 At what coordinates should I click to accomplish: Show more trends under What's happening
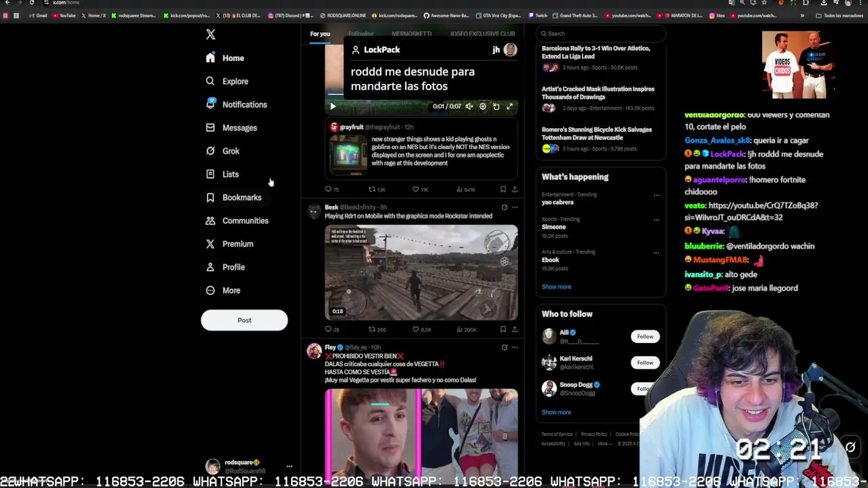(x=556, y=287)
